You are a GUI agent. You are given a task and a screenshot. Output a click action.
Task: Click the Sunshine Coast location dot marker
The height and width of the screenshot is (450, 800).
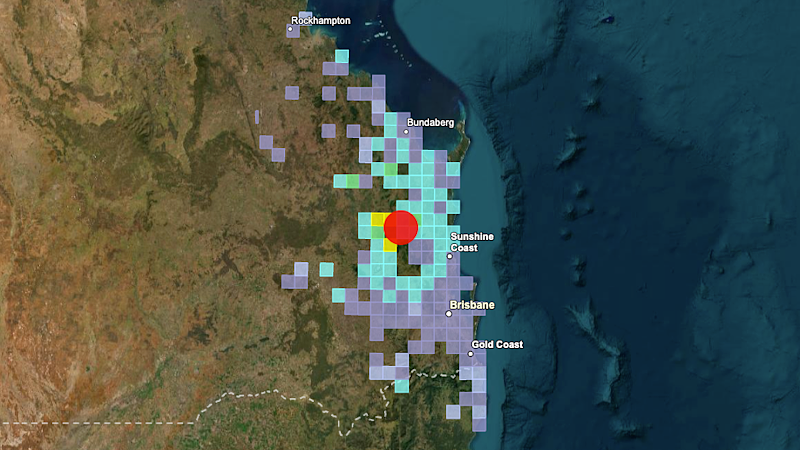click(449, 256)
